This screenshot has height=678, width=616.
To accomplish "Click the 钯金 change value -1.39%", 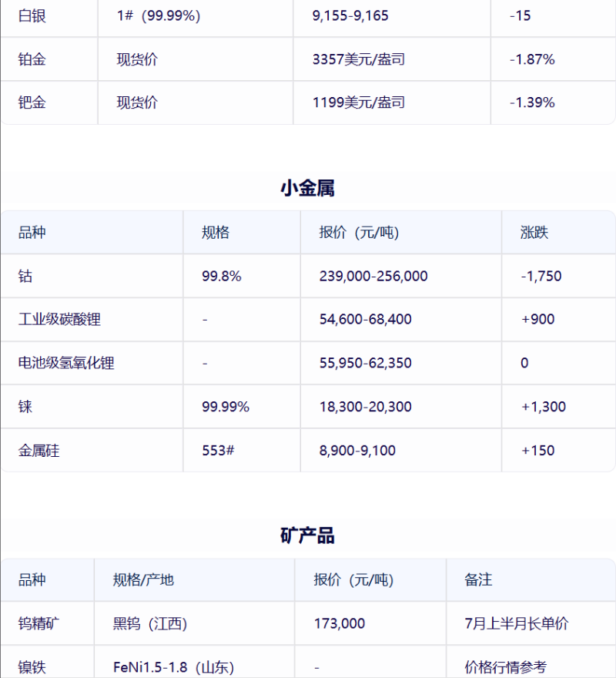I will [x=532, y=102].
